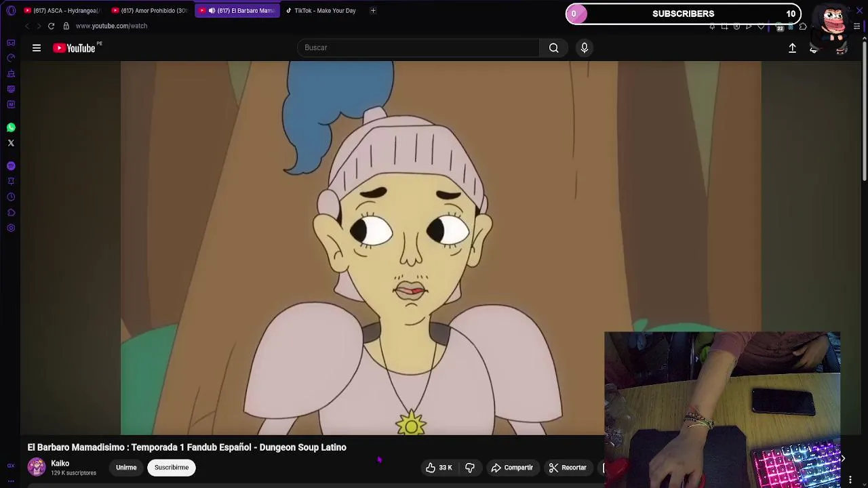Start voice search with the microphone icon
The height and width of the screenshot is (488, 868).
pyautogui.click(x=585, y=47)
